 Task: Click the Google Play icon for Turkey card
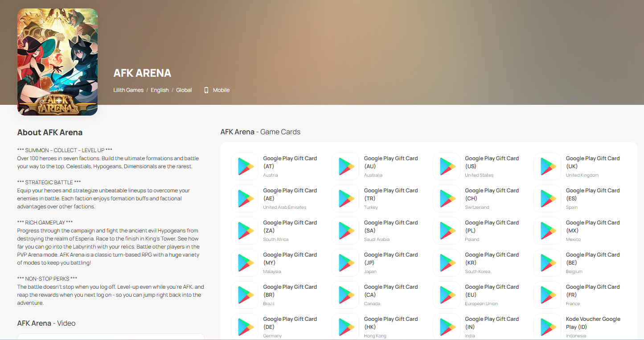coord(345,199)
